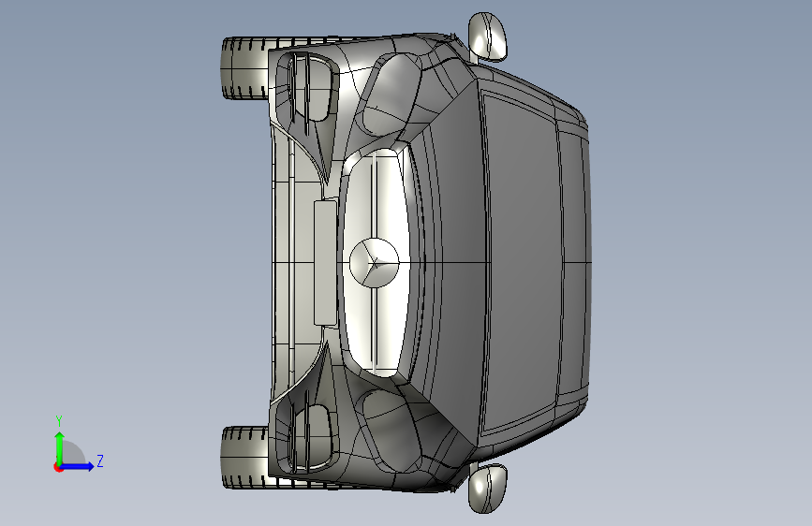The width and height of the screenshot is (812, 526).
Task: Select the roof panel behind the windshield
Action: [x=576, y=263]
